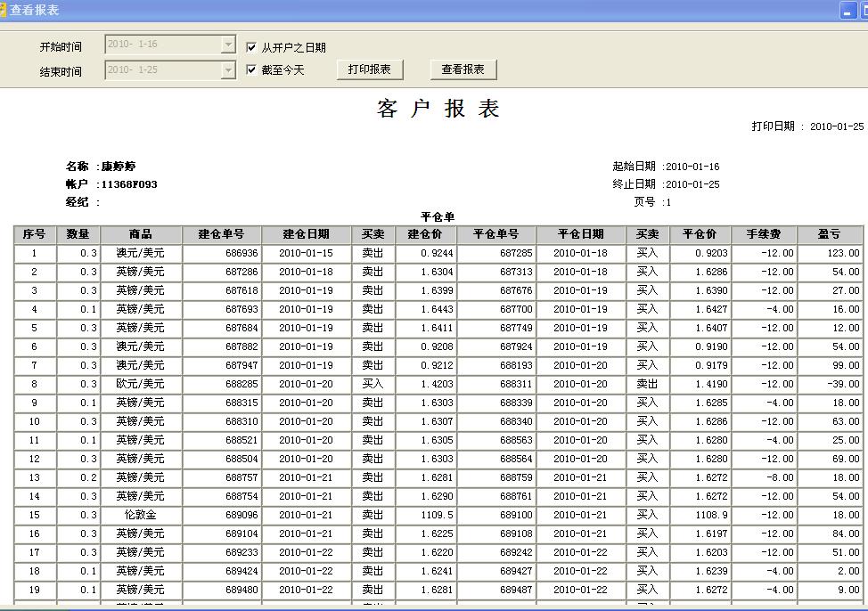Image resolution: width=868 pixels, height=611 pixels.
Task: Click order number 686936 in row 1
Action: pos(242,253)
